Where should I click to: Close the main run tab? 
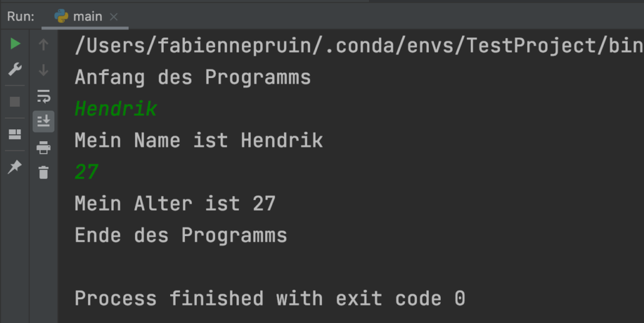[x=114, y=17]
